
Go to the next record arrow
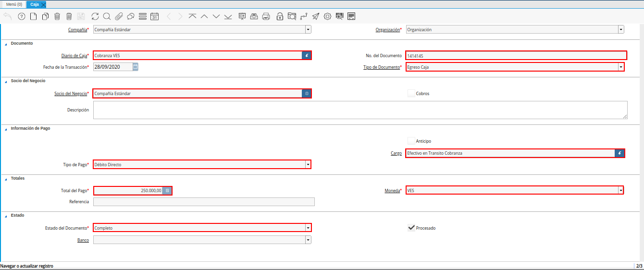[x=216, y=16]
